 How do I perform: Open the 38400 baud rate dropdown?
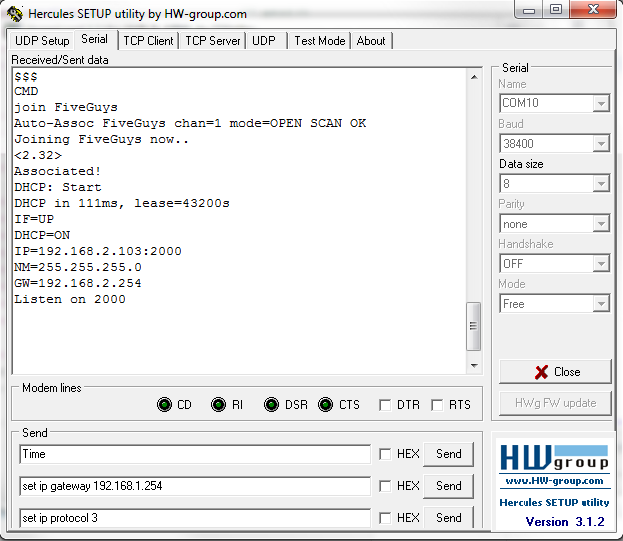point(601,143)
